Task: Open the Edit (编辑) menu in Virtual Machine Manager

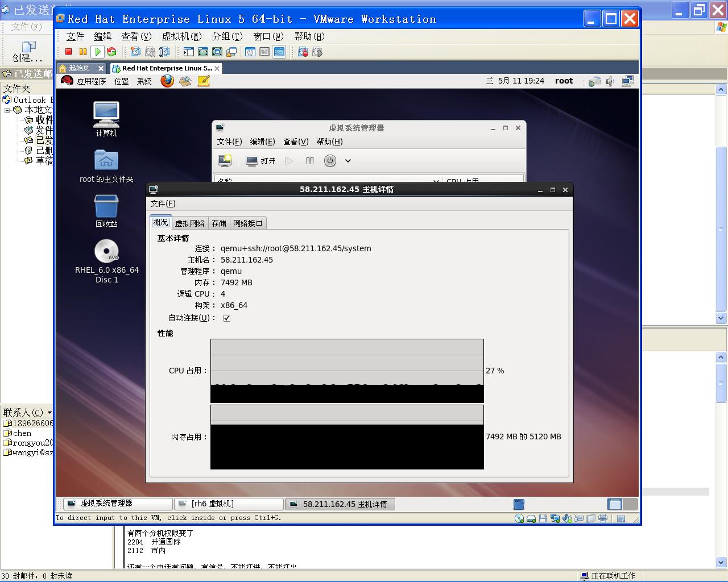Action: [x=262, y=142]
